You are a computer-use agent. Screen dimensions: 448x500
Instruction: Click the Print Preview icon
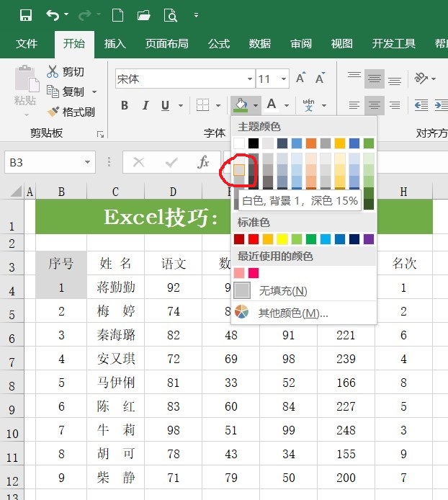170,15
